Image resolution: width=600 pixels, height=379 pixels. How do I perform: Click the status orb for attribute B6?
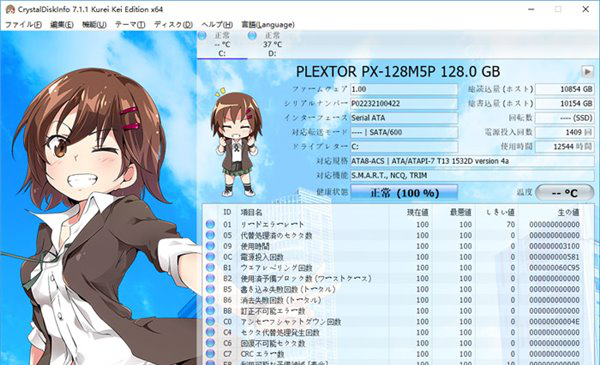pyautogui.click(x=210, y=300)
